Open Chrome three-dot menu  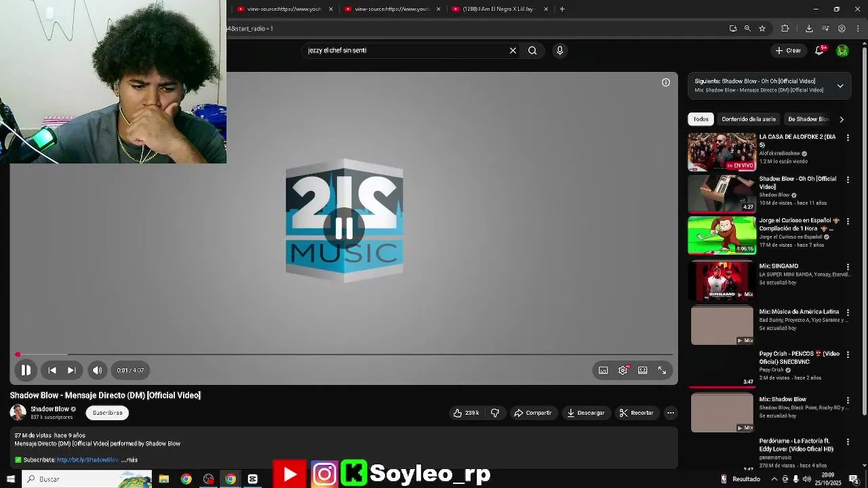tap(858, 28)
